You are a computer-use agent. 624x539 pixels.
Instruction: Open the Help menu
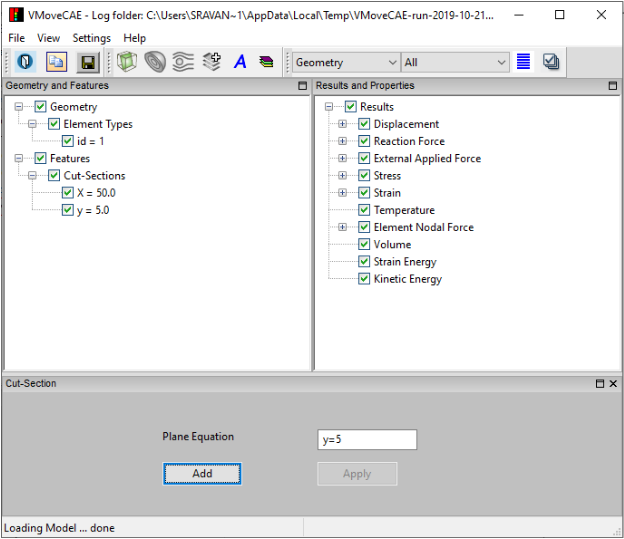coord(135,38)
